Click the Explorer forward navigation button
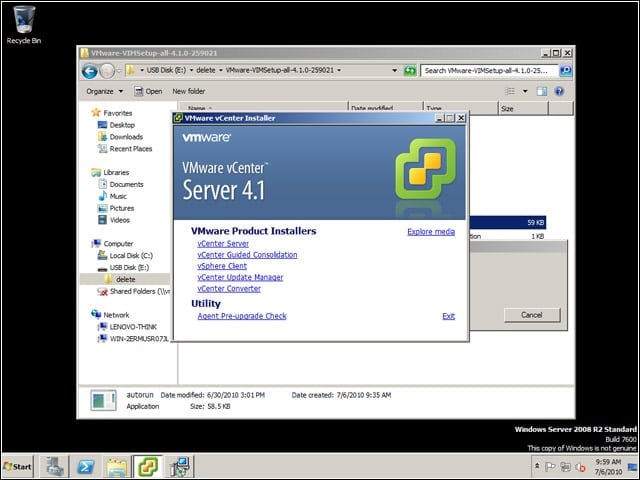 [107, 71]
